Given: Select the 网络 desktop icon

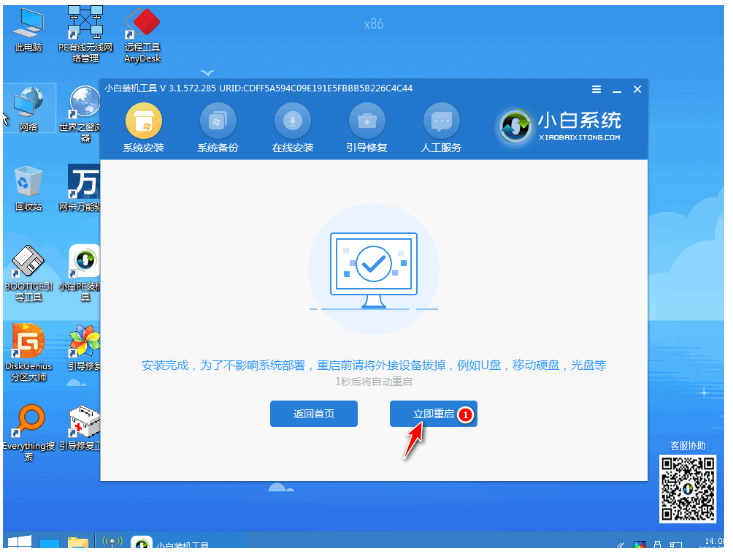Looking at the screenshot, I should click(29, 108).
